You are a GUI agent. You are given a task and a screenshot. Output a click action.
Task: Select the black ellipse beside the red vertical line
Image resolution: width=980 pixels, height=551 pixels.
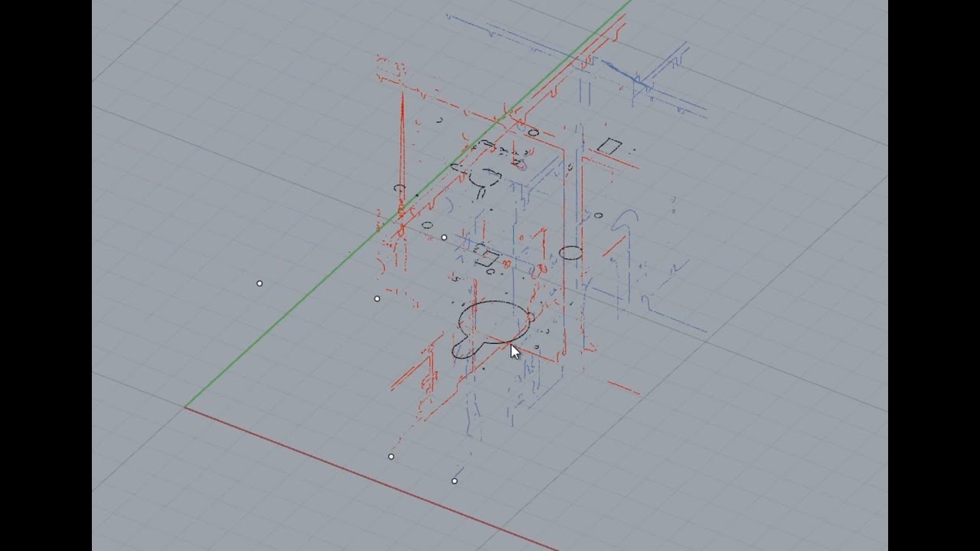[x=570, y=253]
